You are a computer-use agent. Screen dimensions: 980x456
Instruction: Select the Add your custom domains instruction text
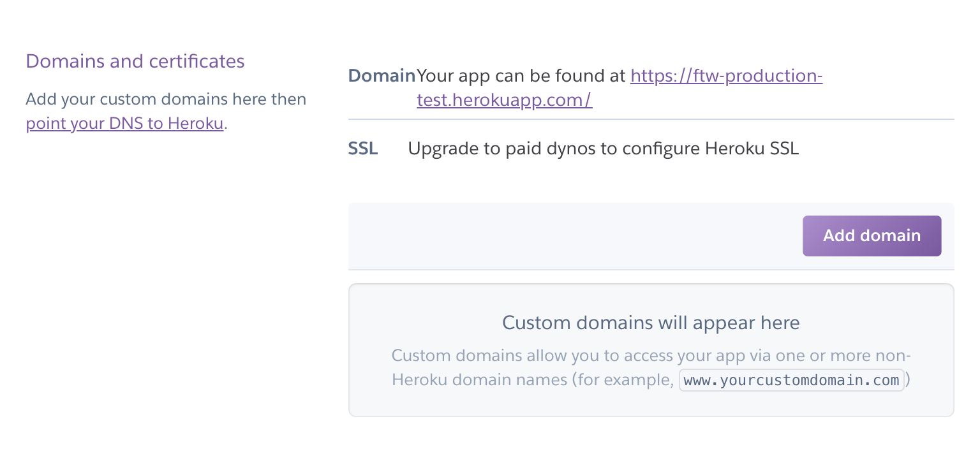166,99
